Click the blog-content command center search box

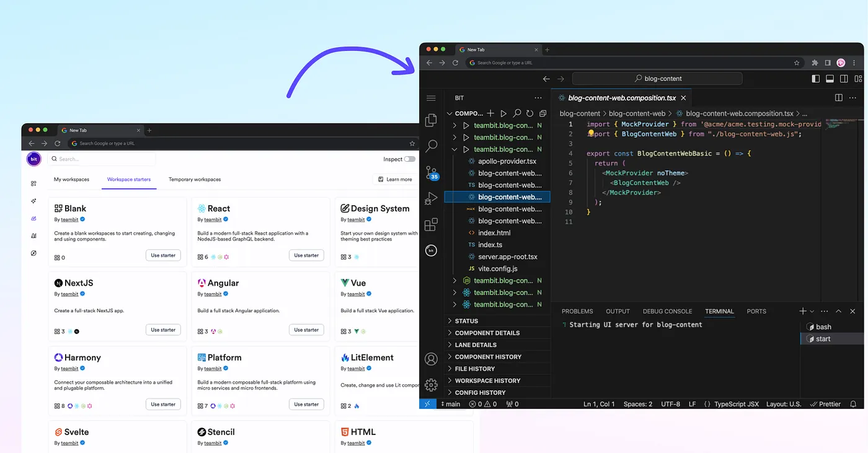point(657,79)
